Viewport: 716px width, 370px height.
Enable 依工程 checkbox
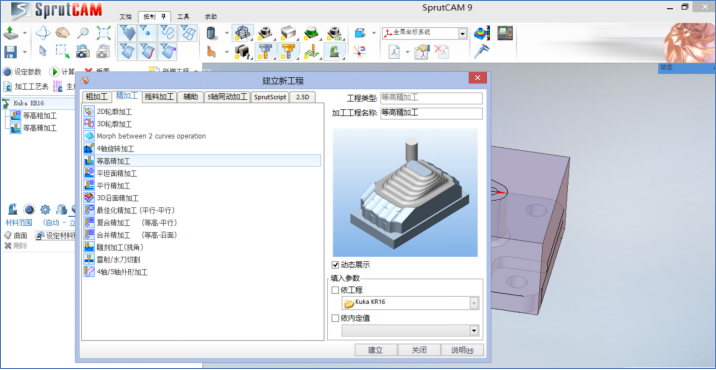(336, 290)
